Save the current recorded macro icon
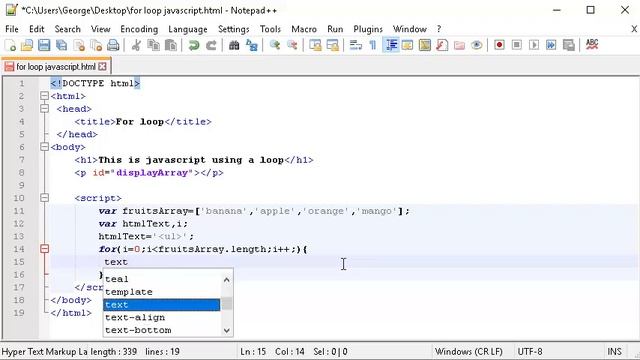 pos(569,45)
